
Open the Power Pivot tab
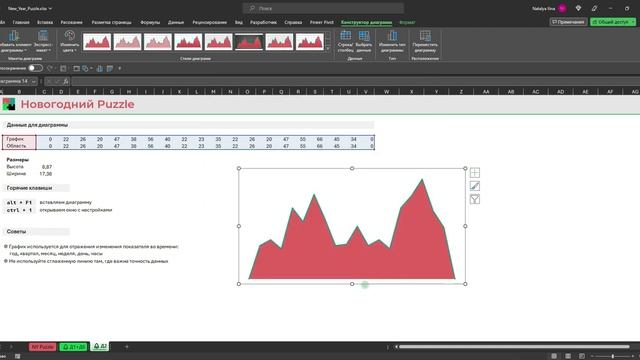coord(322,22)
